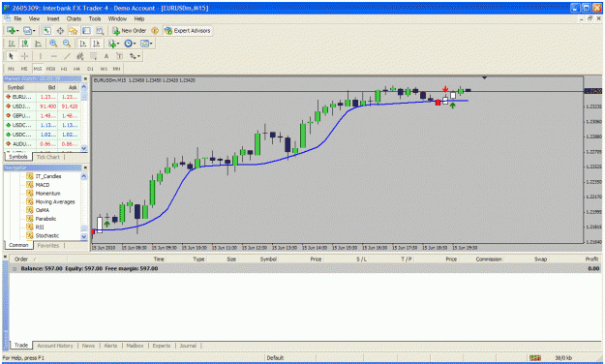Open the Account History tab
Viewport: 605px width, 364px height.
pos(55,346)
